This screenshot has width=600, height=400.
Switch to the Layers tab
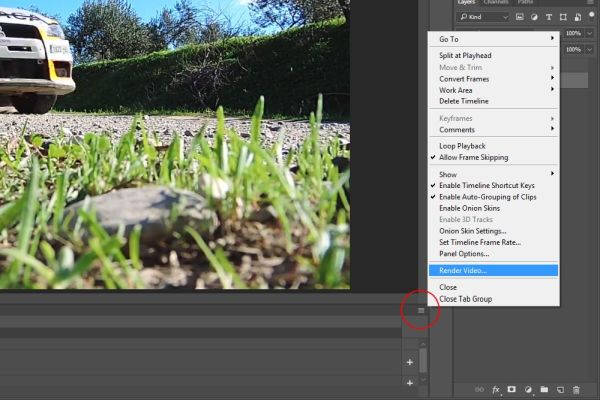point(467,2)
